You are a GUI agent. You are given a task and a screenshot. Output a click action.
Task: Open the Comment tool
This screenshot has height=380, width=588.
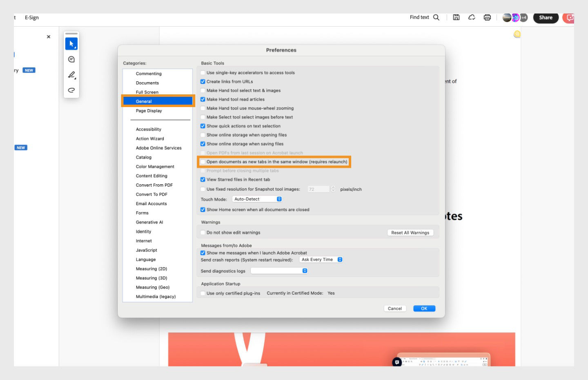[x=71, y=59]
